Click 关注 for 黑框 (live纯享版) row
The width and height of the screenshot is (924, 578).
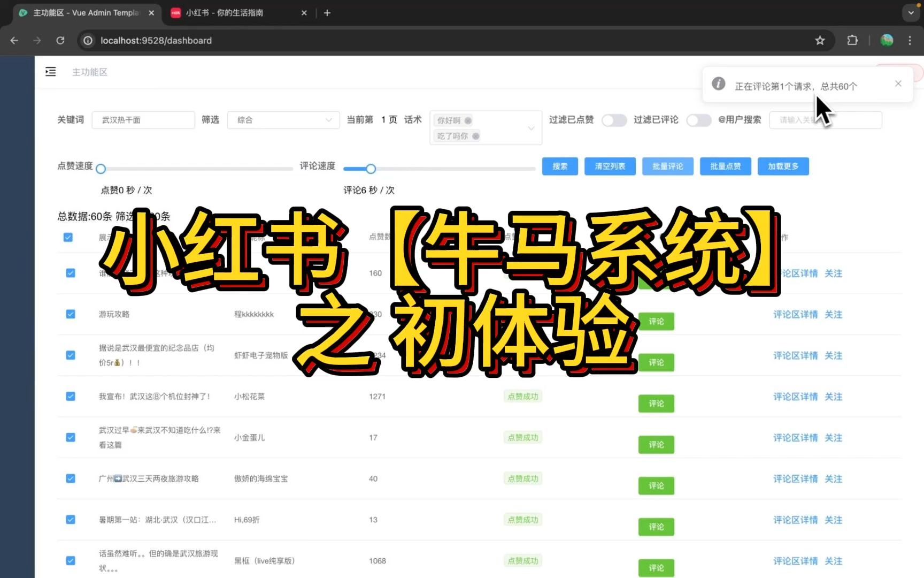click(x=833, y=561)
